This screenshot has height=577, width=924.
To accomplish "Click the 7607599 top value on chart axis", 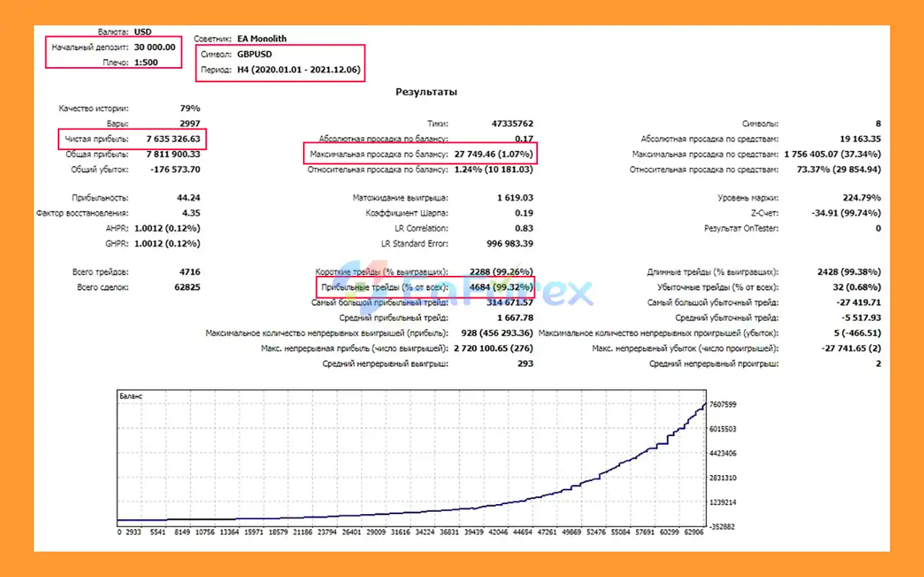I will (723, 404).
